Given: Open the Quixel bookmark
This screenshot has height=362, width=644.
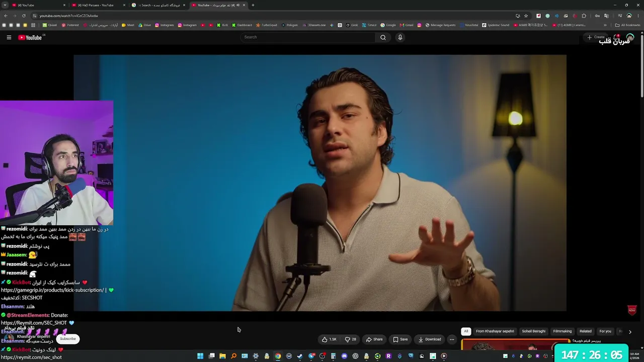Looking at the screenshot, I should [50, 25].
